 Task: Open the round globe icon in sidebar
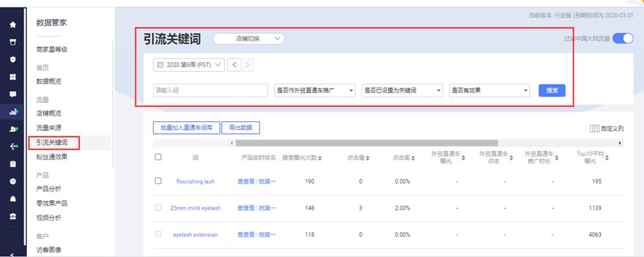tap(13, 181)
